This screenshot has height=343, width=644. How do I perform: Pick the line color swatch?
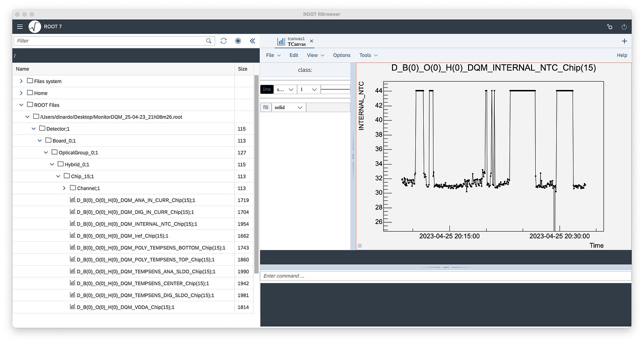pos(335,89)
